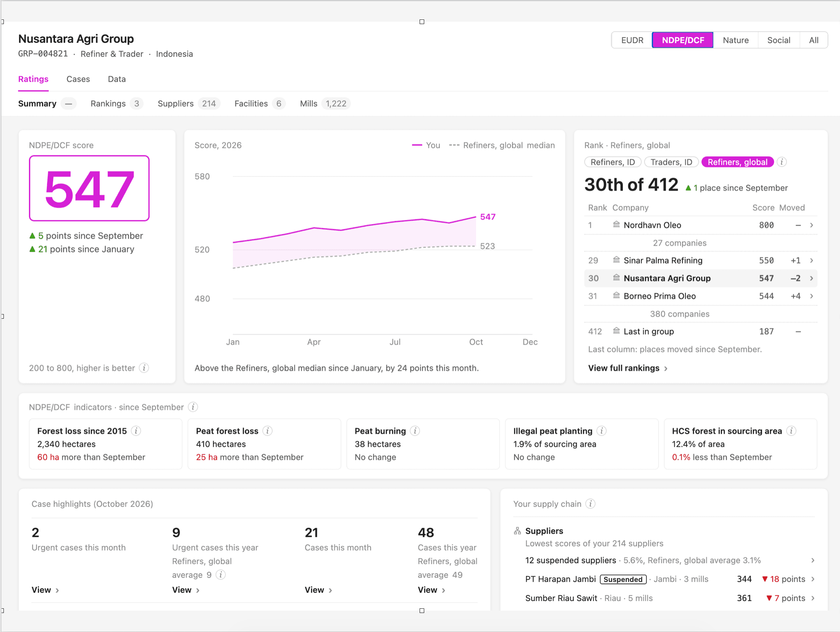Click building icon beside Borneo Prima Oleo
Image resolution: width=840 pixels, height=632 pixels.
coord(616,295)
